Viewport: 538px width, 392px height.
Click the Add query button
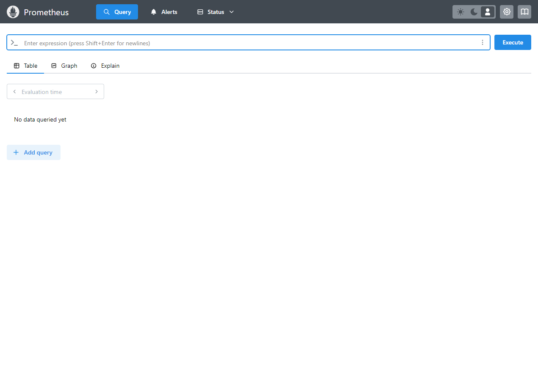pyautogui.click(x=33, y=152)
